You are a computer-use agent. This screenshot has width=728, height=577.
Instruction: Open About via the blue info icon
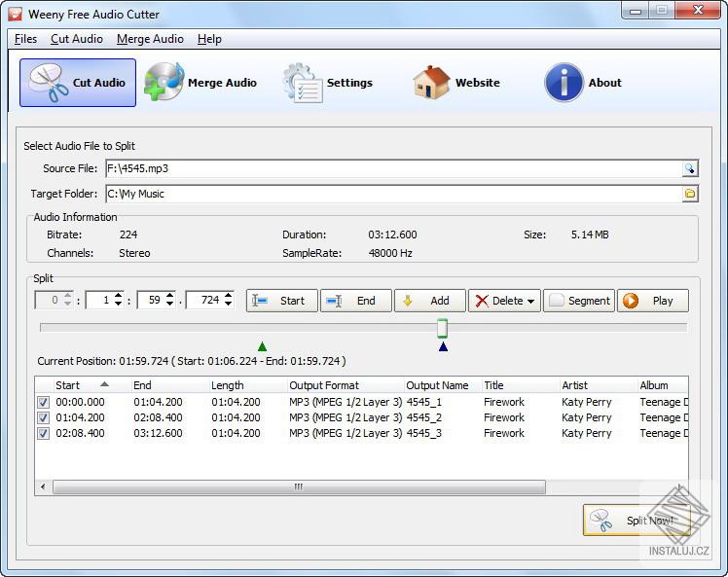[x=564, y=83]
